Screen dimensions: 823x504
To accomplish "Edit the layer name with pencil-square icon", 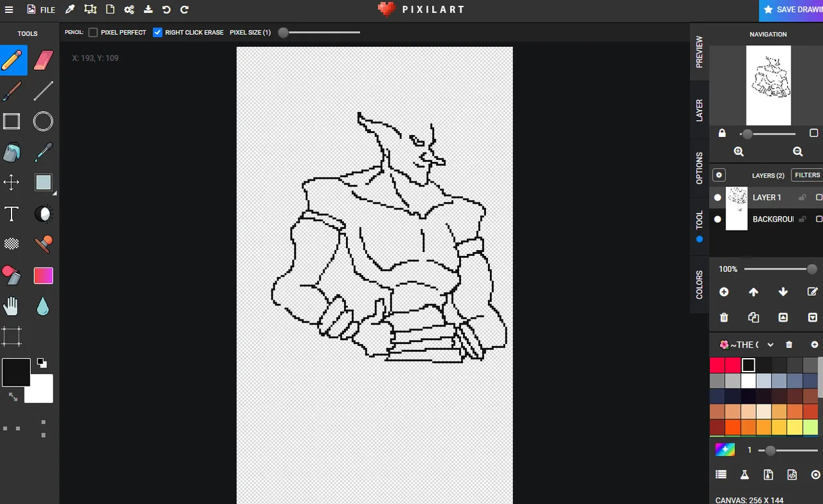I will [813, 292].
